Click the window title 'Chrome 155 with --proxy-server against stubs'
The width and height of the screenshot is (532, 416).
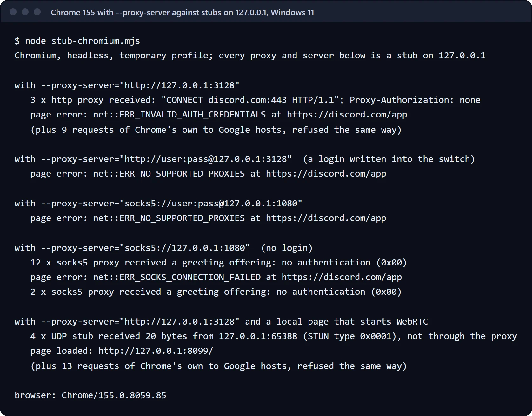(x=182, y=12)
